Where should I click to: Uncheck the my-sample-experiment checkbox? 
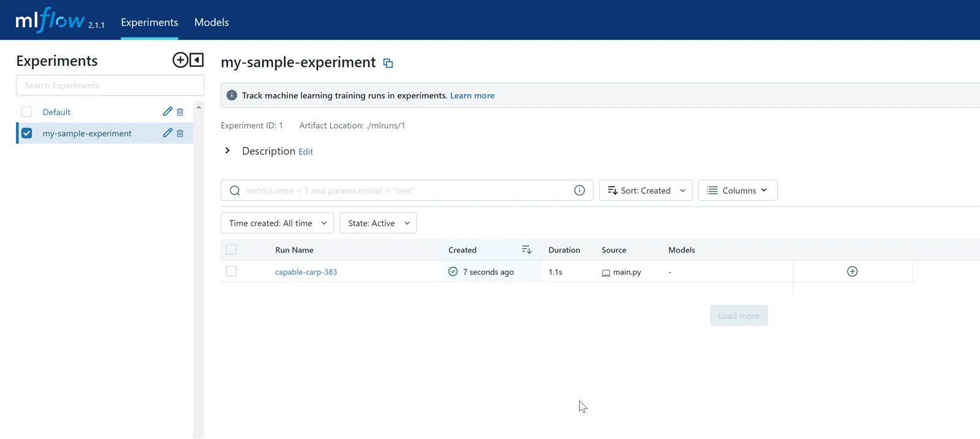point(27,133)
